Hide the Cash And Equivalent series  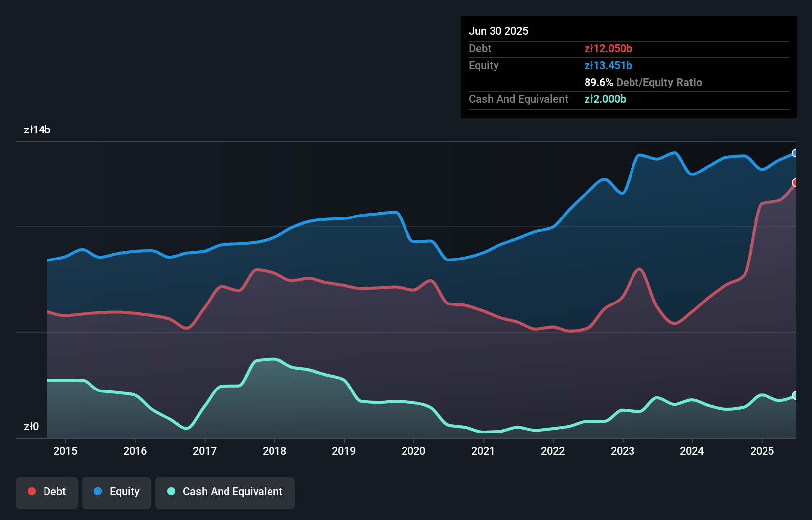tap(225, 493)
